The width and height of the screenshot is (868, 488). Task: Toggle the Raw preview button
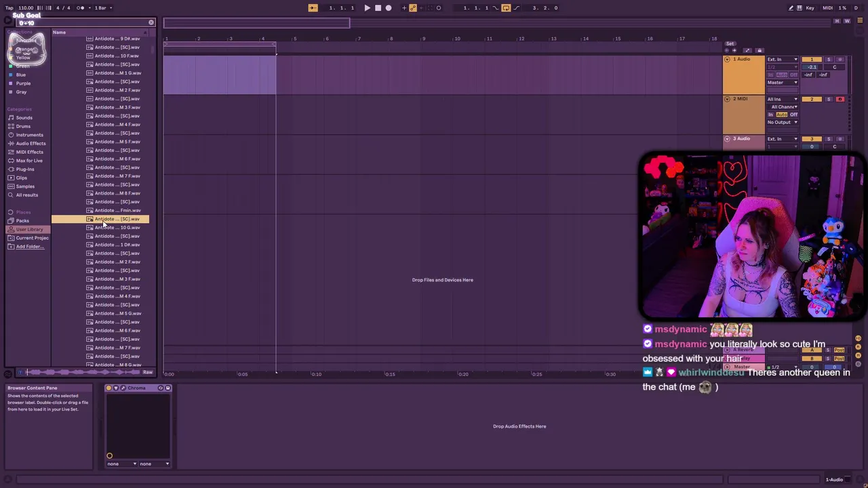(x=148, y=372)
